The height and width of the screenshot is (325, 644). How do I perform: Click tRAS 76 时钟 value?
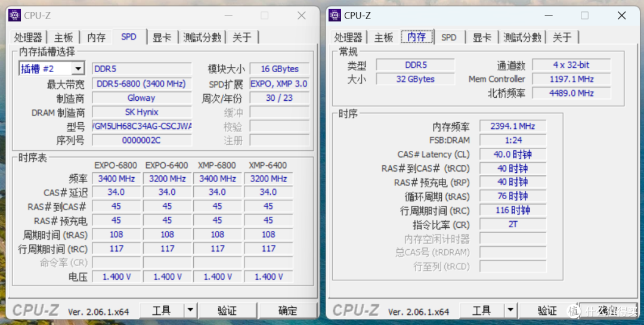(513, 196)
